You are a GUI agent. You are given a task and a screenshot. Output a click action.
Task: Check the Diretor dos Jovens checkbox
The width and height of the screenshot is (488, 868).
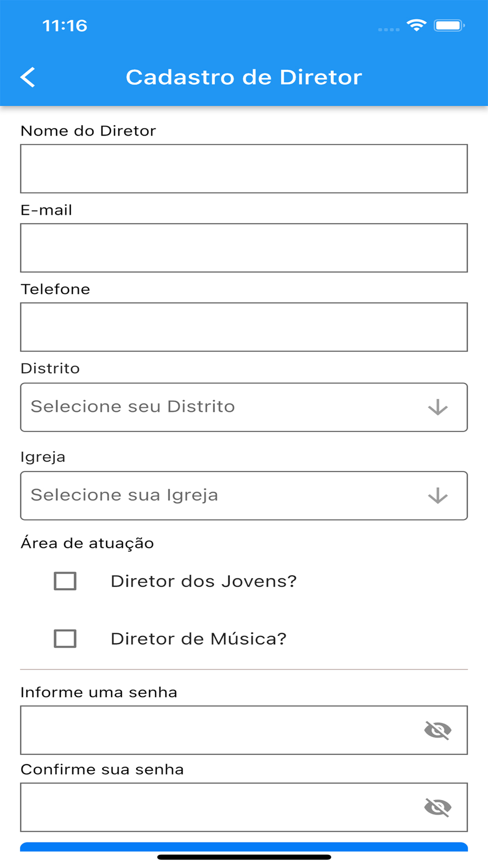click(x=65, y=581)
